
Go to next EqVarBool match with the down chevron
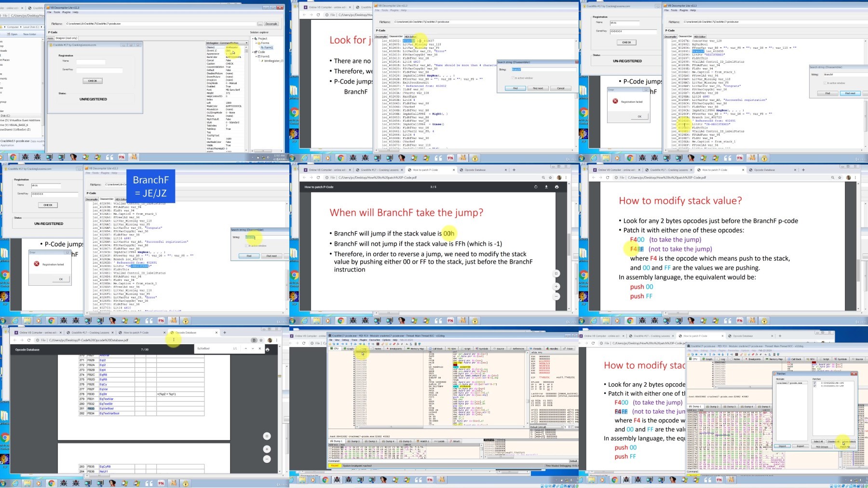pyautogui.click(x=253, y=349)
